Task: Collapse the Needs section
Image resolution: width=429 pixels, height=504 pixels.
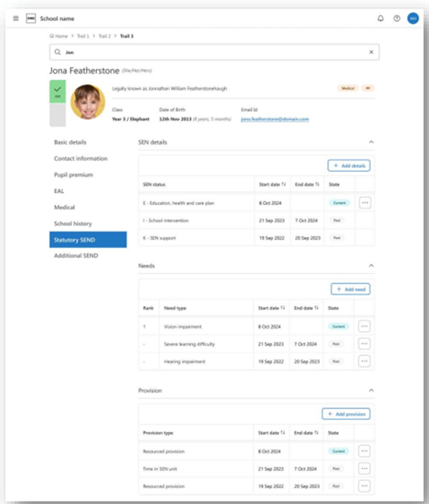Action: click(x=371, y=265)
